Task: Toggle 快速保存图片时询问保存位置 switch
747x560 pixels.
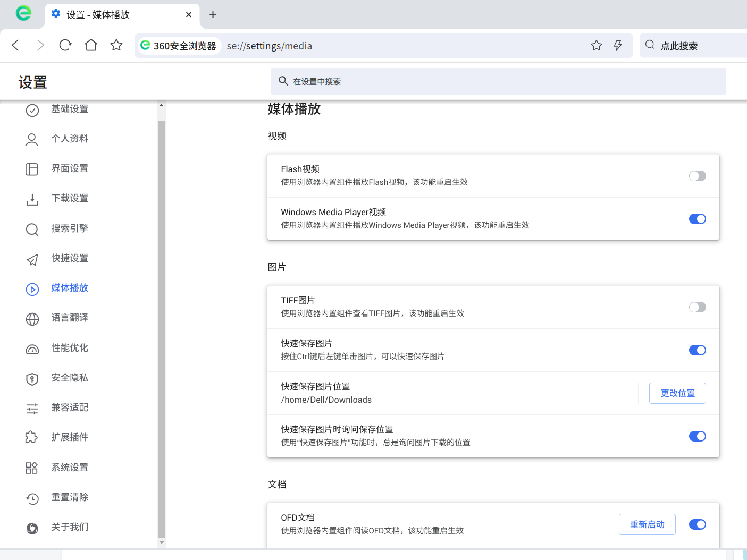Action: click(697, 436)
